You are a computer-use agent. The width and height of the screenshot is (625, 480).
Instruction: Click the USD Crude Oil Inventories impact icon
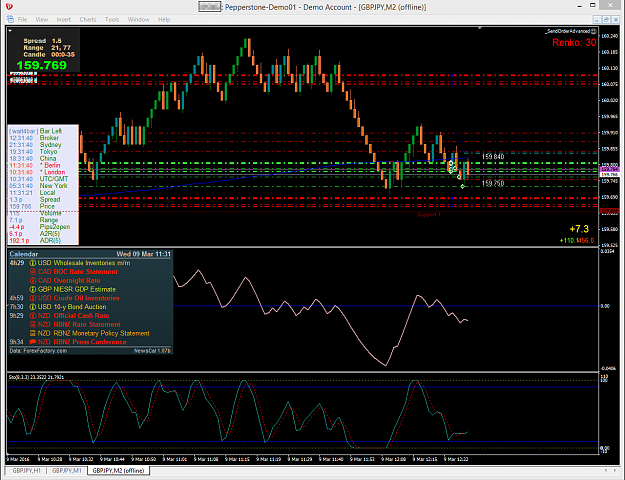click(x=33, y=298)
